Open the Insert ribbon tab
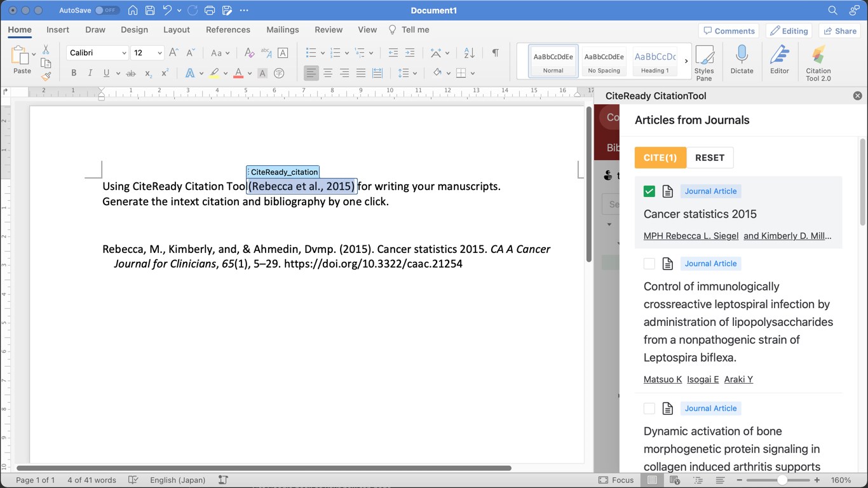This screenshot has height=488, width=868. coord(58,30)
